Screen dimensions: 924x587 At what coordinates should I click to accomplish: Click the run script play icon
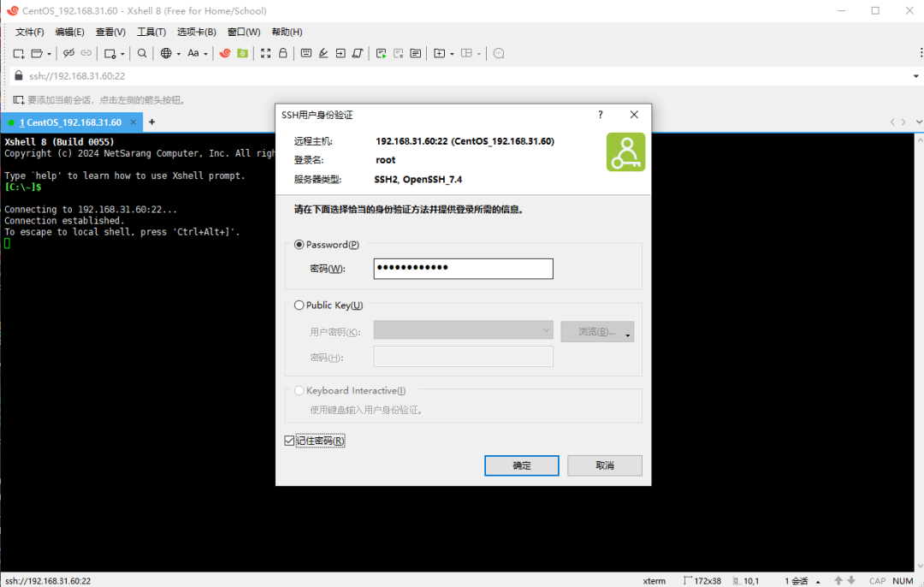382,54
